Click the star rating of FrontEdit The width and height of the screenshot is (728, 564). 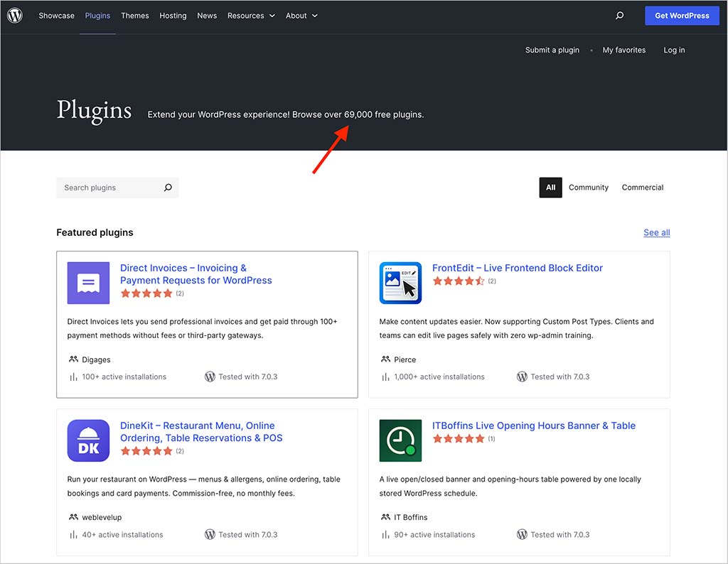point(459,281)
